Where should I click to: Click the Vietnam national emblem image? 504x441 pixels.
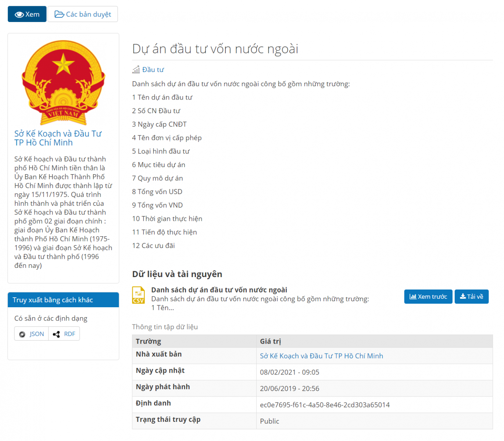pyautogui.click(x=63, y=82)
